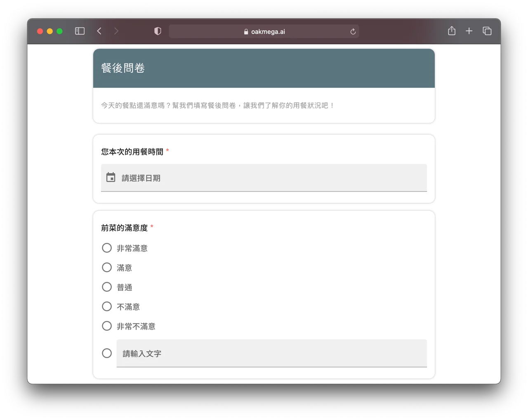Maximize the window with green button
The width and height of the screenshot is (528, 420).
60,31
